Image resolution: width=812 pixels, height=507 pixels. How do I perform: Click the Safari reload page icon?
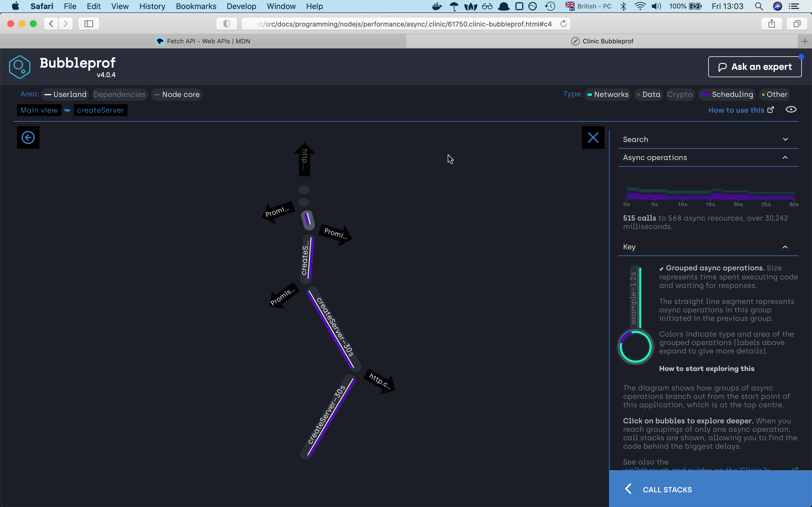563,24
